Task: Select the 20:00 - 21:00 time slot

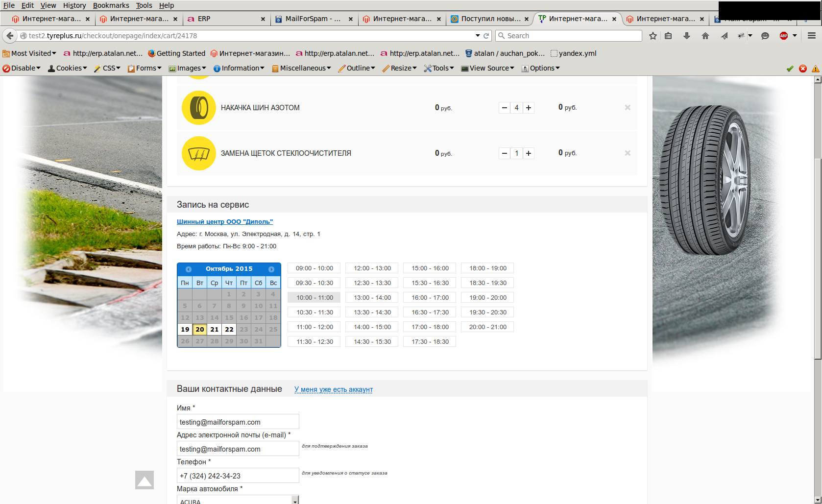Action: (x=487, y=327)
